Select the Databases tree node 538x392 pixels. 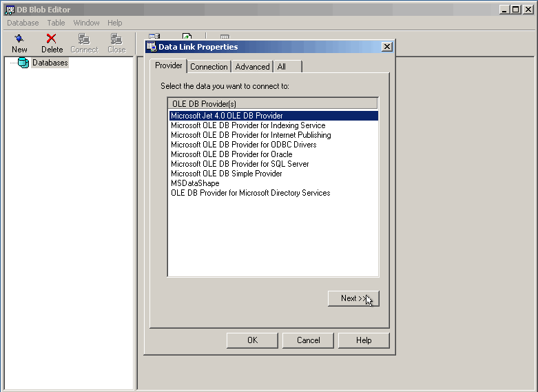(x=50, y=63)
